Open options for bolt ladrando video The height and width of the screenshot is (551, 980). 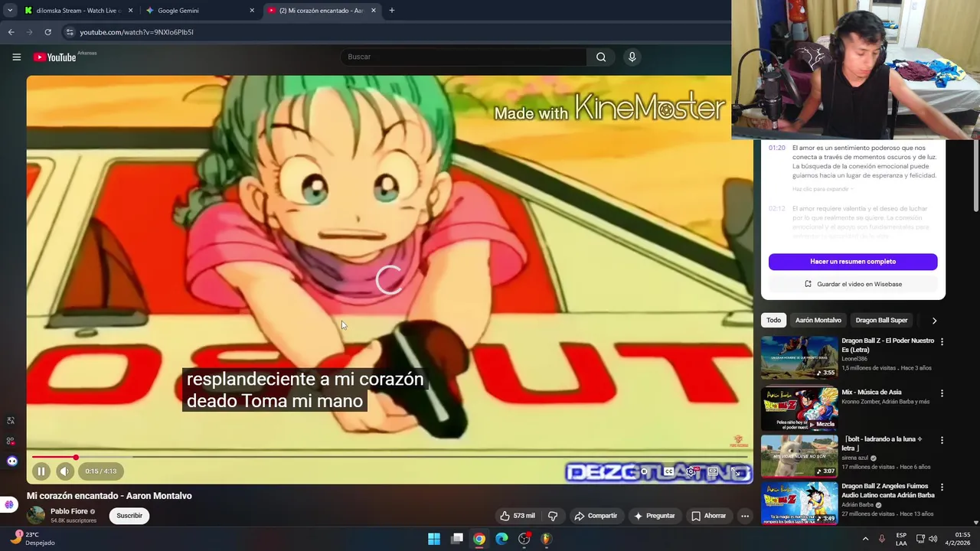[942, 441]
